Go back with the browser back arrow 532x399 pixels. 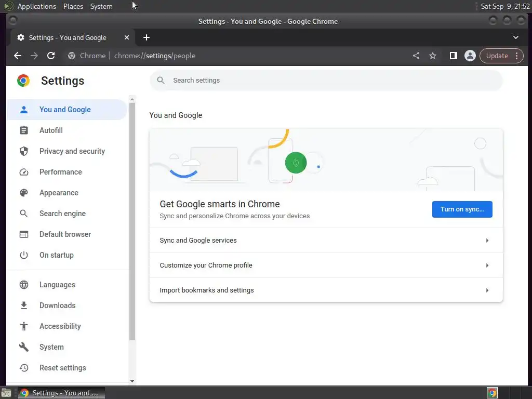pyautogui.click(x=18, y=56)
